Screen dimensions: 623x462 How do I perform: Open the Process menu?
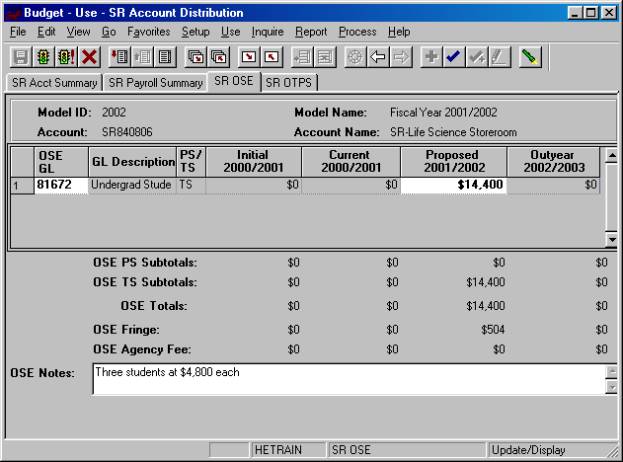357,32
